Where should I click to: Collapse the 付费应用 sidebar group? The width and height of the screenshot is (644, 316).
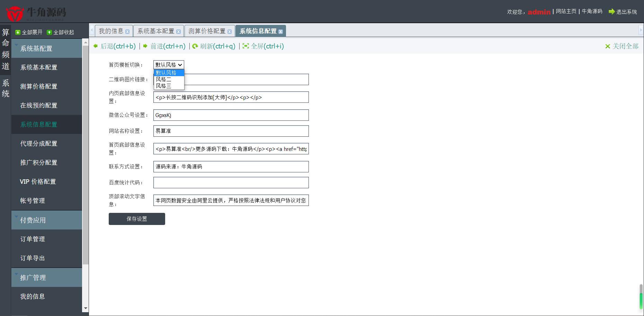pos(47,220)
